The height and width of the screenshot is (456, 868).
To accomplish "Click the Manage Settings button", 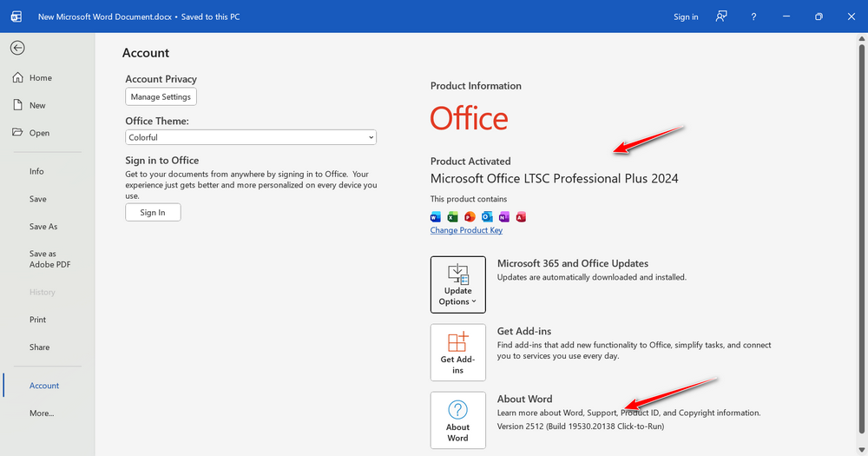I will (x=161, y=96).
